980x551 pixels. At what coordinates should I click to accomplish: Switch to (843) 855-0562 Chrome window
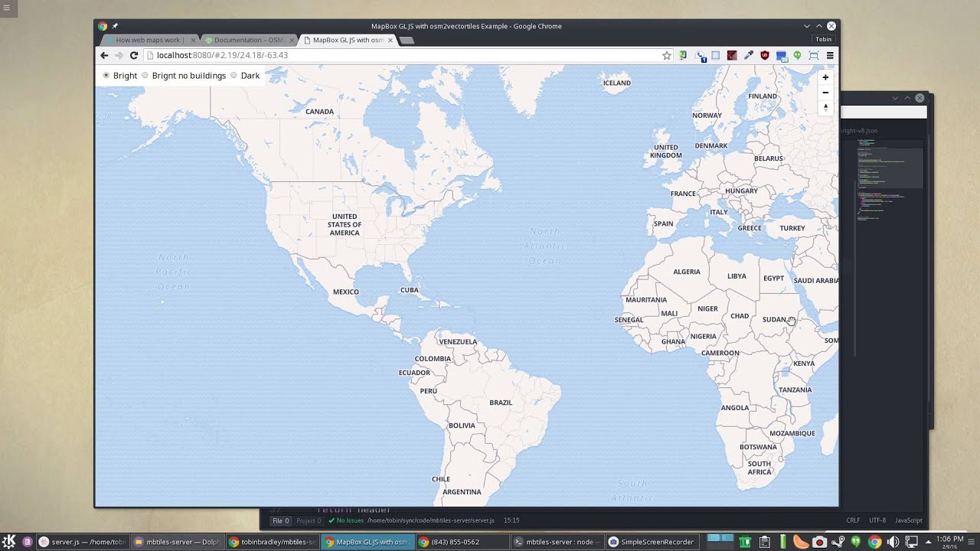(x=462, y=542)
